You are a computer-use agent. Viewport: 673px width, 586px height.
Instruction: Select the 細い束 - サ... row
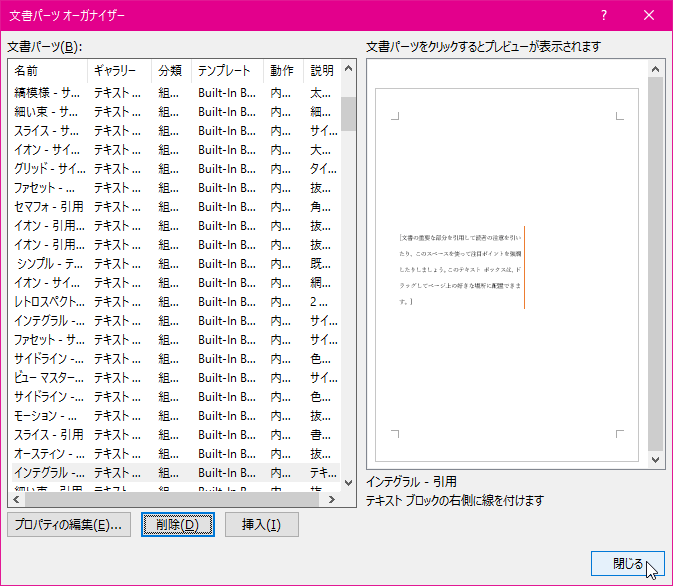tap(176, 112)
